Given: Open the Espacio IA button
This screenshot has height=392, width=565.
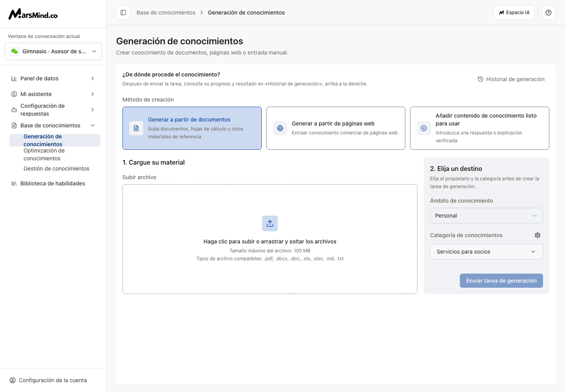Looking at the screenshot, I should pos(514,13).
